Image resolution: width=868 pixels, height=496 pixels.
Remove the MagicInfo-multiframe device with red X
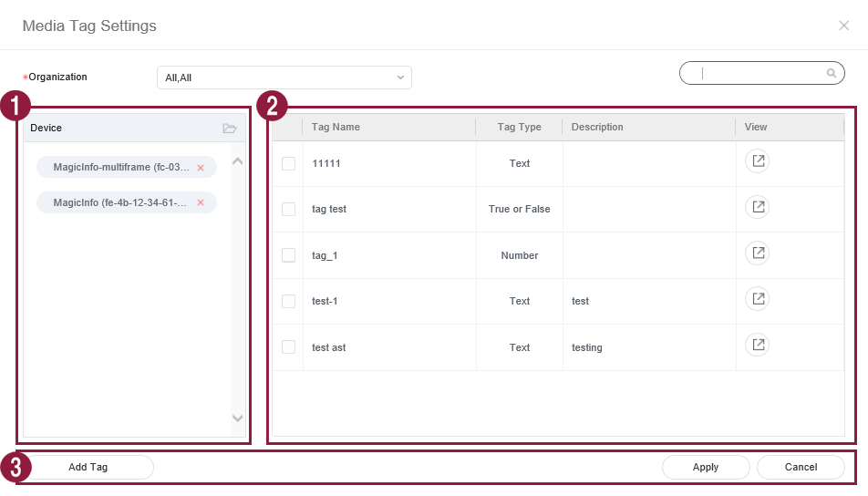coord(201,168)
